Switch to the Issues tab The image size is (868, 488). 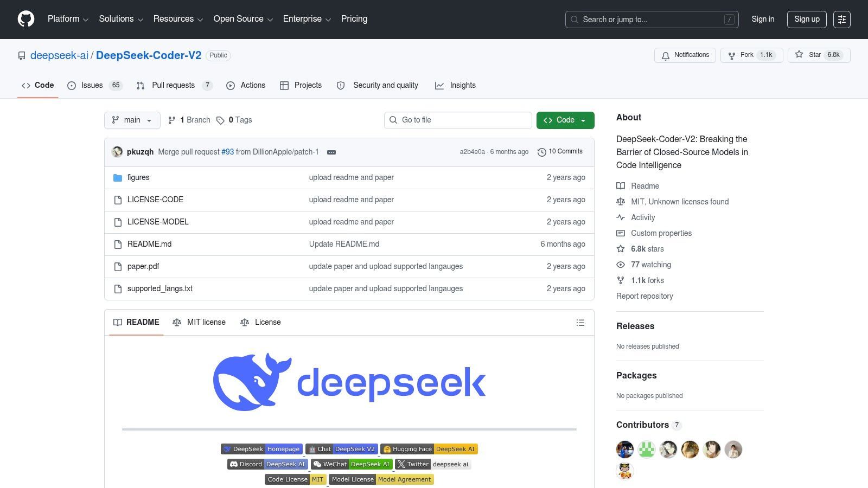(x=95, y=86)
